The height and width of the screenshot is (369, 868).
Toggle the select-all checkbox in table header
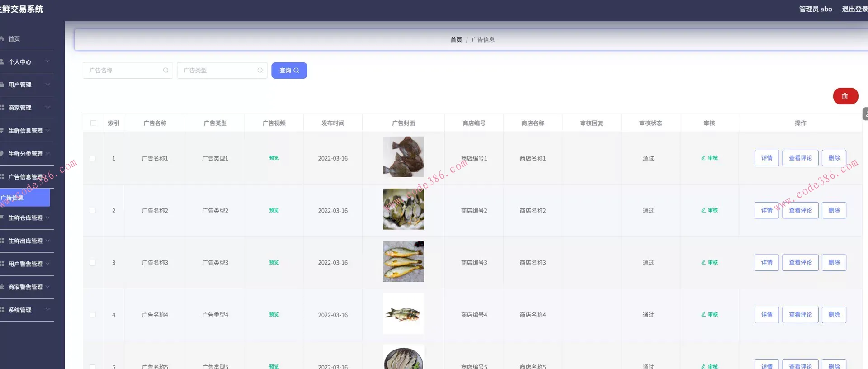94,123
